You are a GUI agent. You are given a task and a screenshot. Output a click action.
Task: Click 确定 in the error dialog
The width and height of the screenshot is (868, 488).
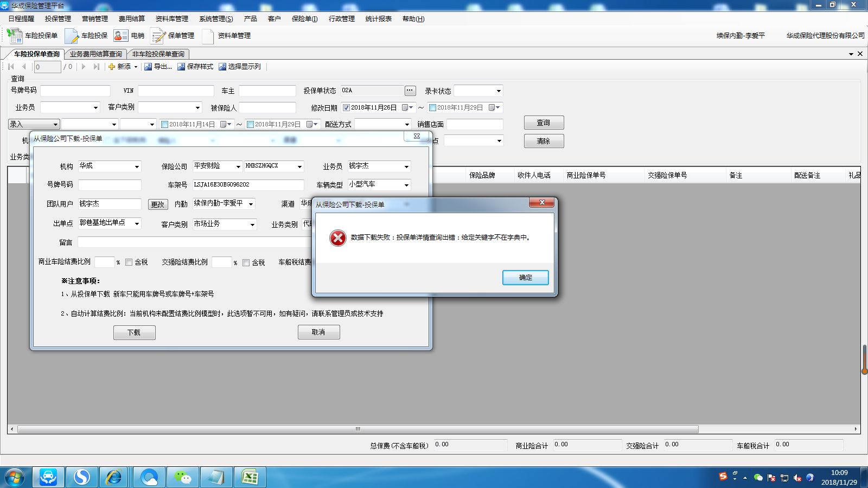(x=526, y=278)
